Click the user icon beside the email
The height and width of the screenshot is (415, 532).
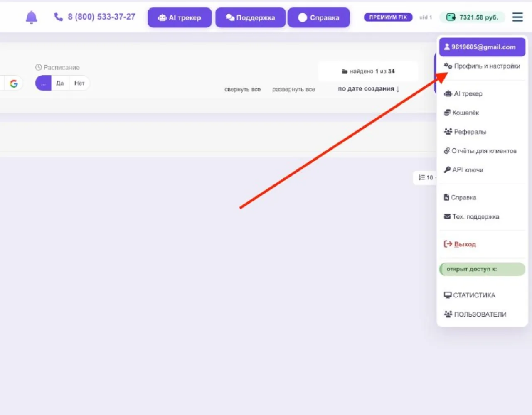click(447, 47)
